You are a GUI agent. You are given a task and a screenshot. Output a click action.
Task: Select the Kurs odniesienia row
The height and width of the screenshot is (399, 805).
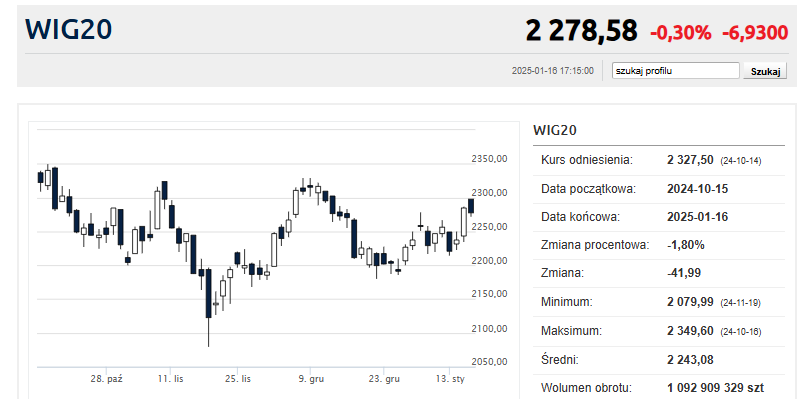point(659,160)
